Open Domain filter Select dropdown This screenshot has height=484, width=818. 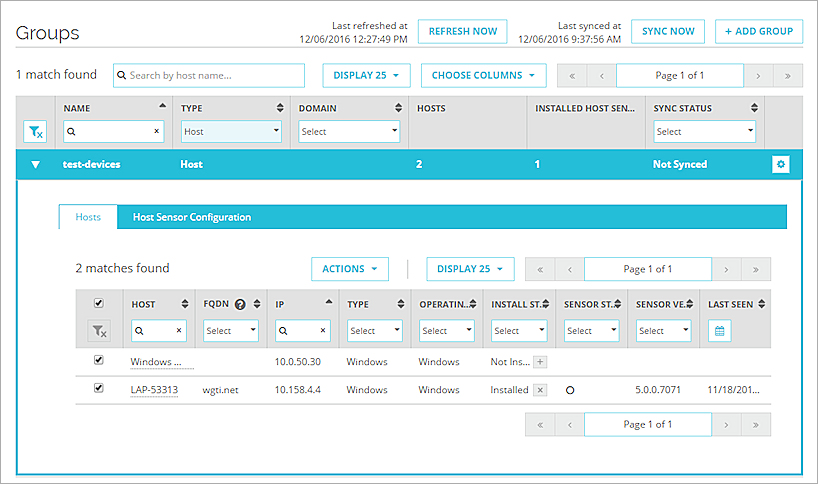350,131
